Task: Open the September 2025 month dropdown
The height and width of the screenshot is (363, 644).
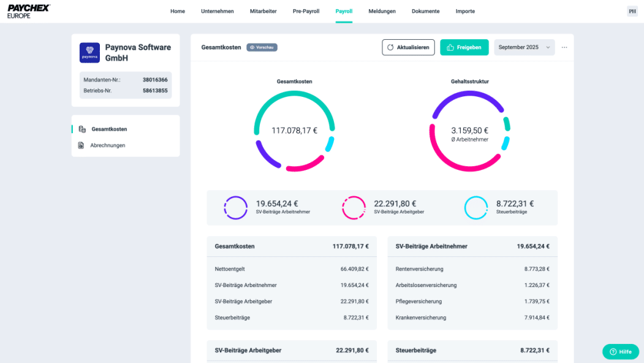Action: point(524,47)
